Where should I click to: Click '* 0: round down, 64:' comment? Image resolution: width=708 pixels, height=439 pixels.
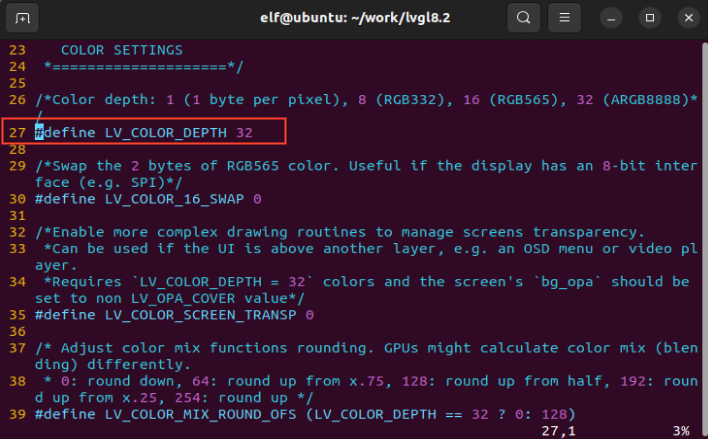(x=130, y=382)
